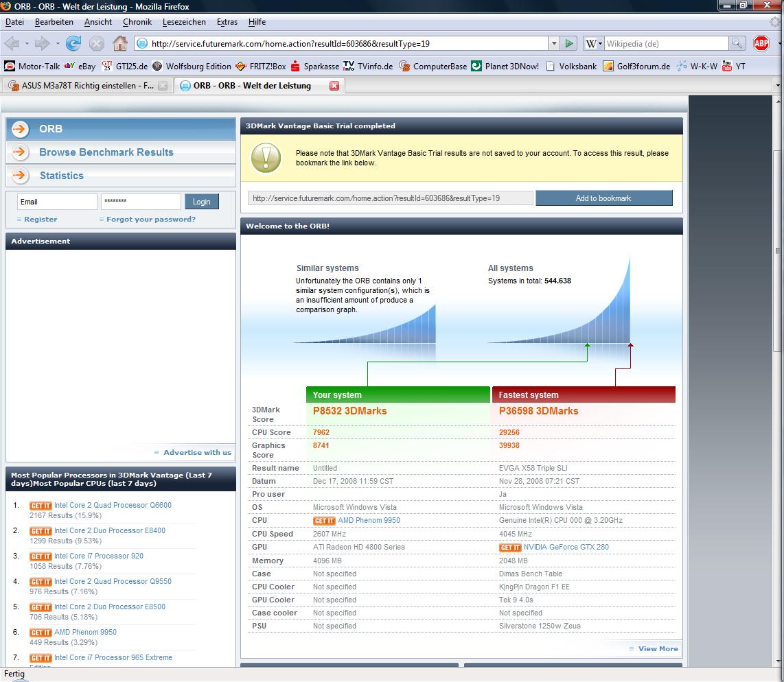Click GET IT badge beside NVIDIA GeForce GTX 280
Viewport: 784px width, 682px height.
point(510,548)
